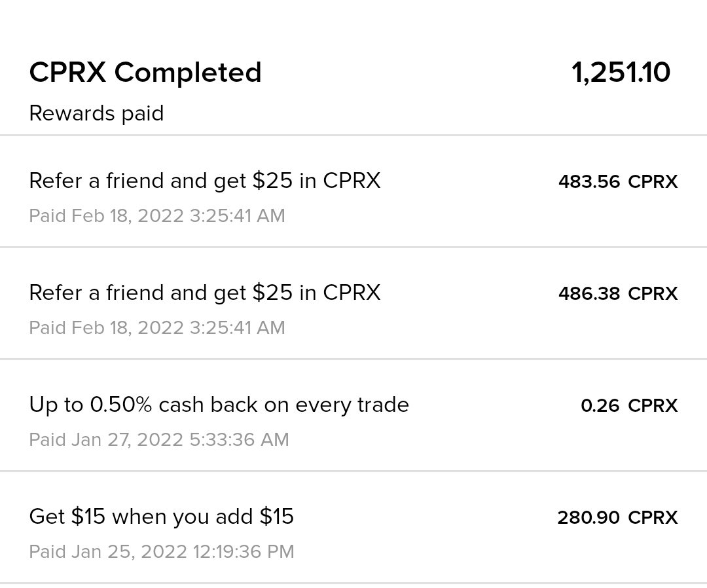This screenshot has height=588, width=707.
Task: Select the 1,251.10 total amount
Action: (x=621, y=73)
